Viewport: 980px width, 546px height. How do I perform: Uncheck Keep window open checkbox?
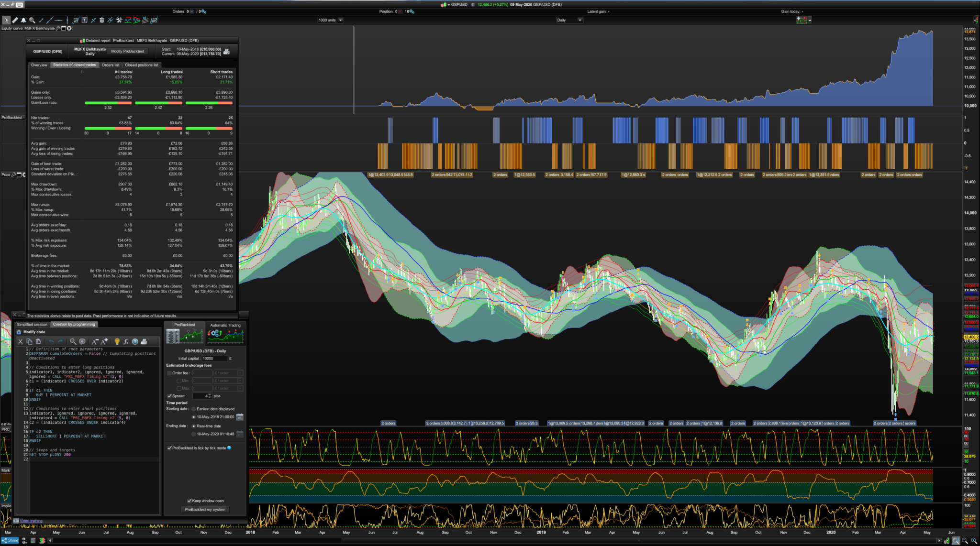tap(189, 501)
